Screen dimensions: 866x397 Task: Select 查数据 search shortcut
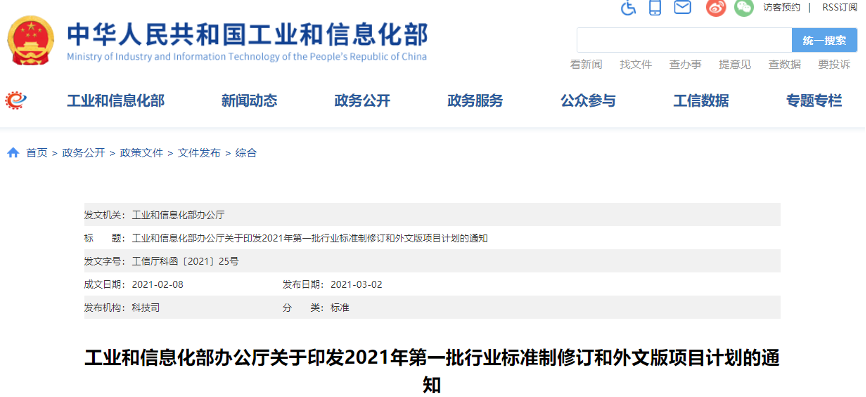[784, 65]
